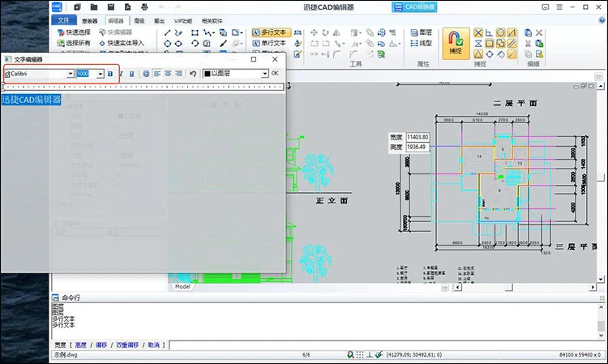Click the command line input field
The image size is (608, 364).
386,345
